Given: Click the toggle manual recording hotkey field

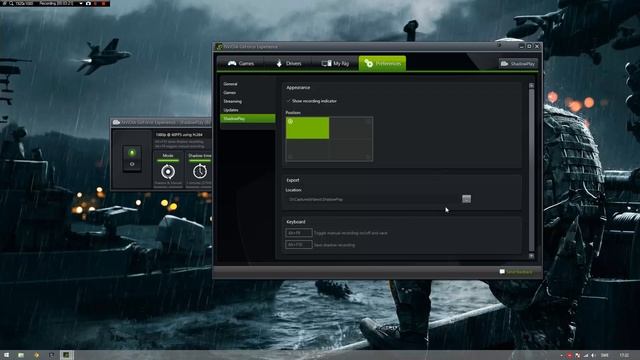Looking at the screenshot, I should [299, 233].
